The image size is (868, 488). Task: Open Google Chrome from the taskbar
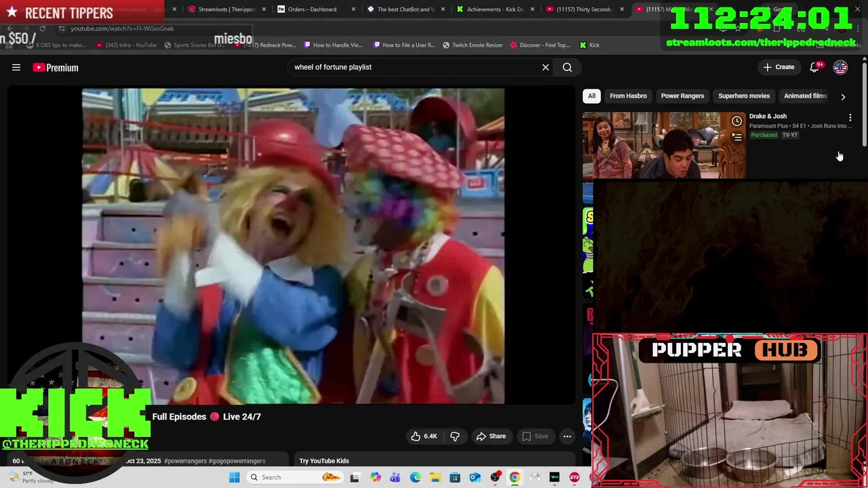point(515,477)
